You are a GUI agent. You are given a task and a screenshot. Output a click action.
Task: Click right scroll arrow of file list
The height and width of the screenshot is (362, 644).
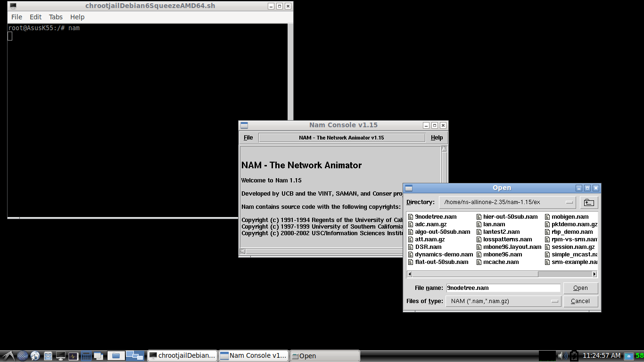(594, 274)
